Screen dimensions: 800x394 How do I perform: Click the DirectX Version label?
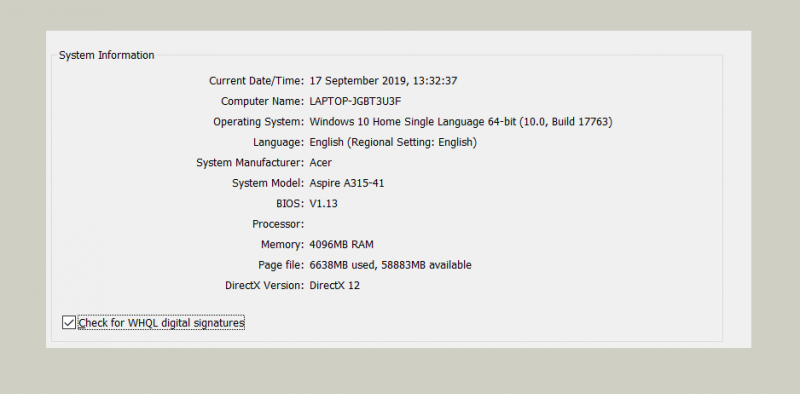click(x=265, y=285)
